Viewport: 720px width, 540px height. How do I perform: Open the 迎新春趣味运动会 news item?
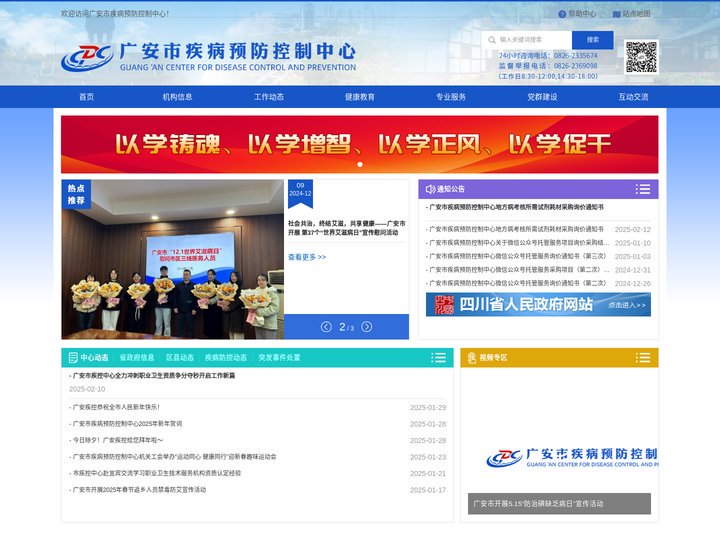click(x=173, y=457)
